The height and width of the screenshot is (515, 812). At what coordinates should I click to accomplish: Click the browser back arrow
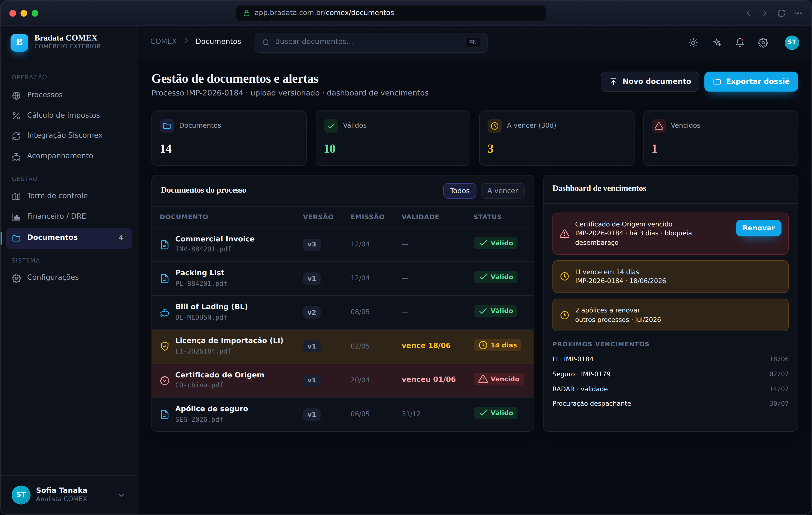tap(748, 13)
